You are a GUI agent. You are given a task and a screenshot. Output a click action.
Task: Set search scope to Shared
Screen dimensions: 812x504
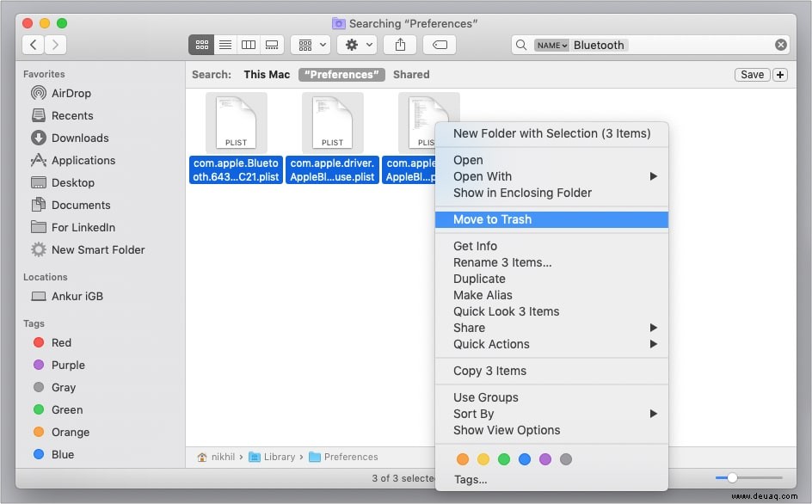pos(411,75)
